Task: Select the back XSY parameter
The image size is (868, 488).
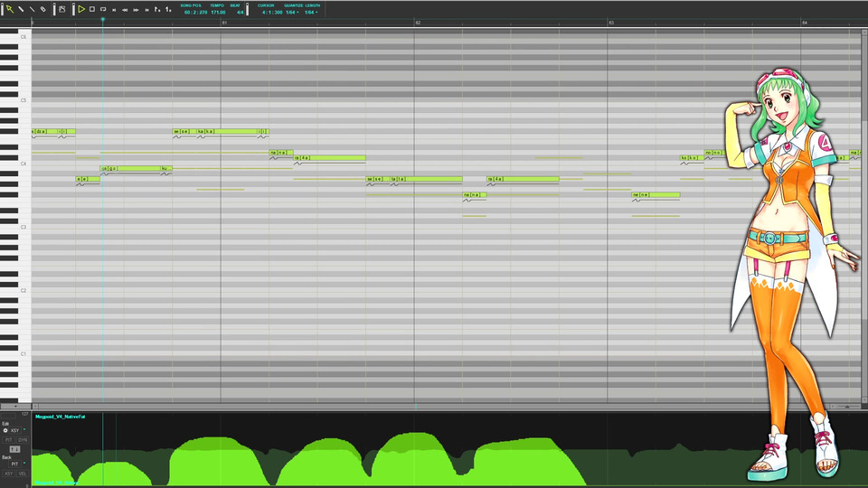Action: click(x=8, y=474)
